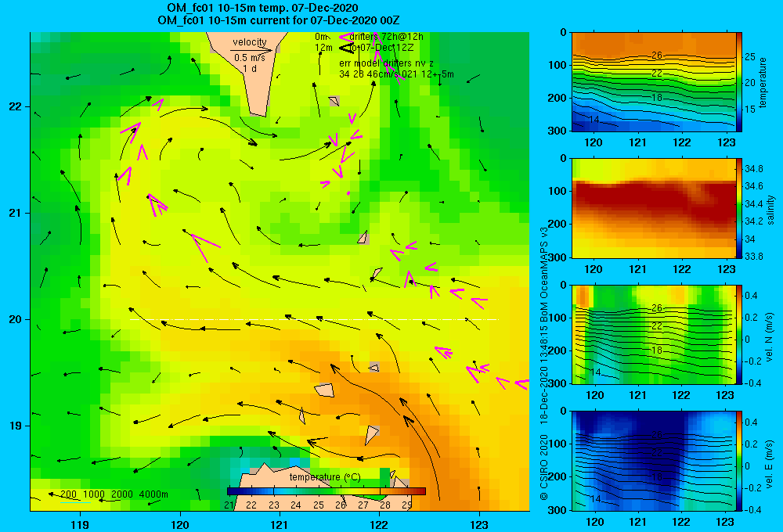Click '34.8' on the salinity colorbar
The image size is (783, 532).
point(753,169)
